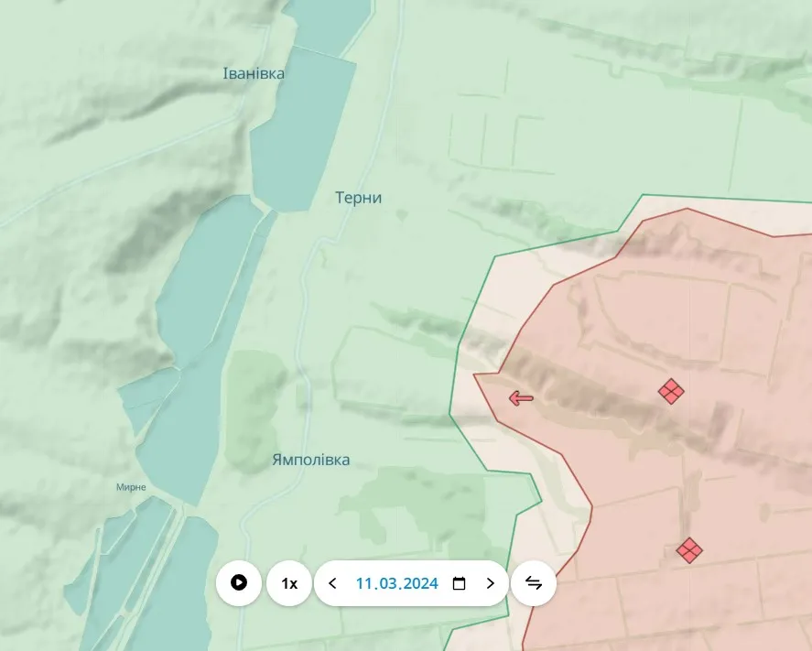This screenshot has width=812, height=651.
Task: Click the Терни settlement label
Action: pos(358,198)
